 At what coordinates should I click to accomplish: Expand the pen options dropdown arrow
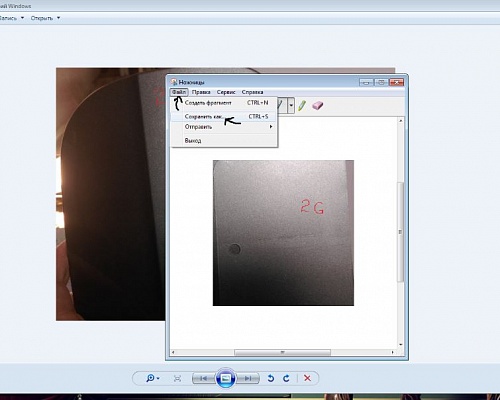pos(291,106)
